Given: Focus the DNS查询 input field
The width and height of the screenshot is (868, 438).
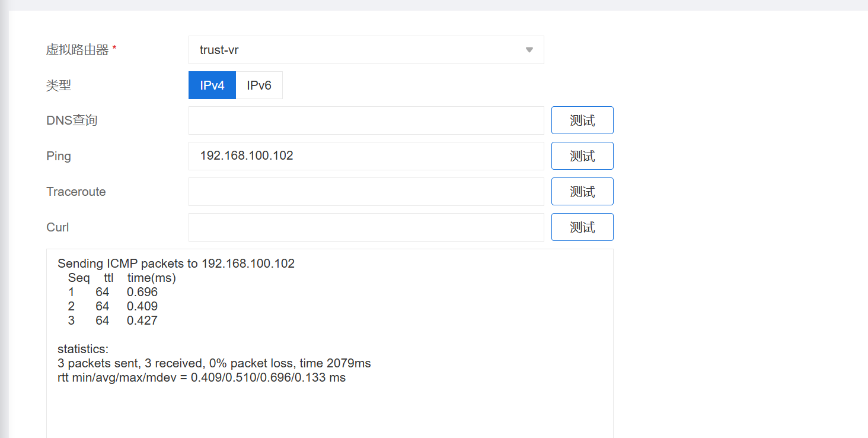Looking at the screenshot, I should (x=366, y=120).
